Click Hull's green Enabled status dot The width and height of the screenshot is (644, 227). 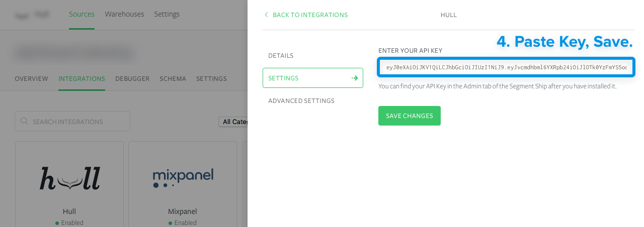[57, 223]
